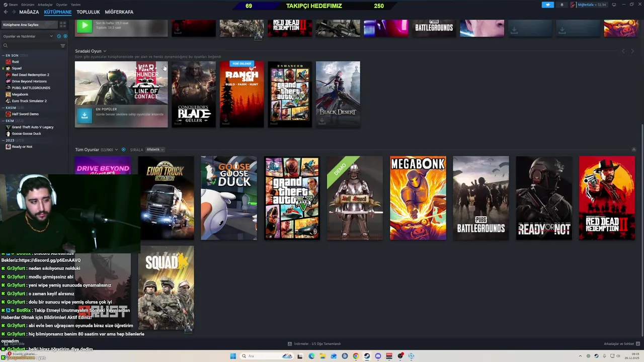Toggle the ready-to-play filter icon in sidebar

[65, 36]
